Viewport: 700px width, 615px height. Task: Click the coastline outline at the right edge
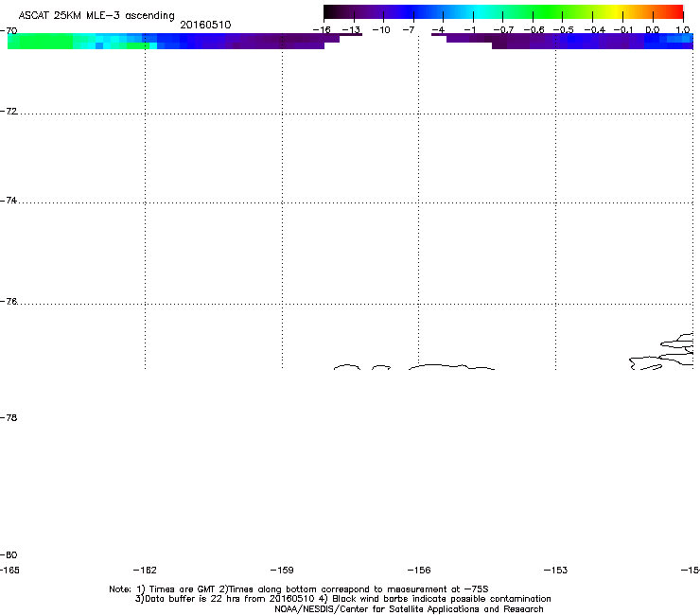[x=662, y=352]
